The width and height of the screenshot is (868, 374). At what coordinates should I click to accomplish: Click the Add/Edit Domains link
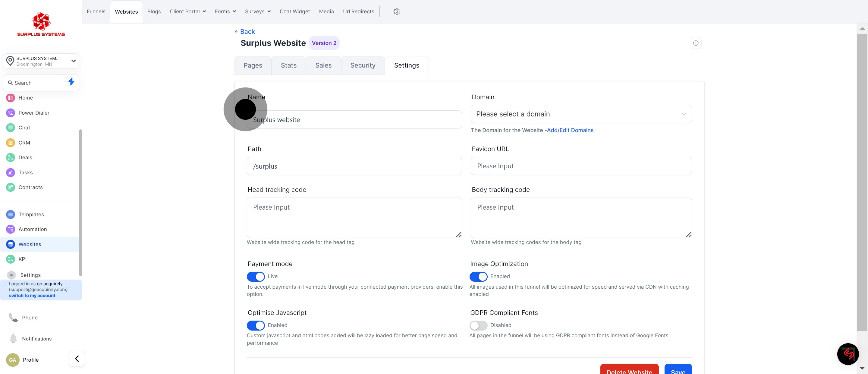(570, 130)
